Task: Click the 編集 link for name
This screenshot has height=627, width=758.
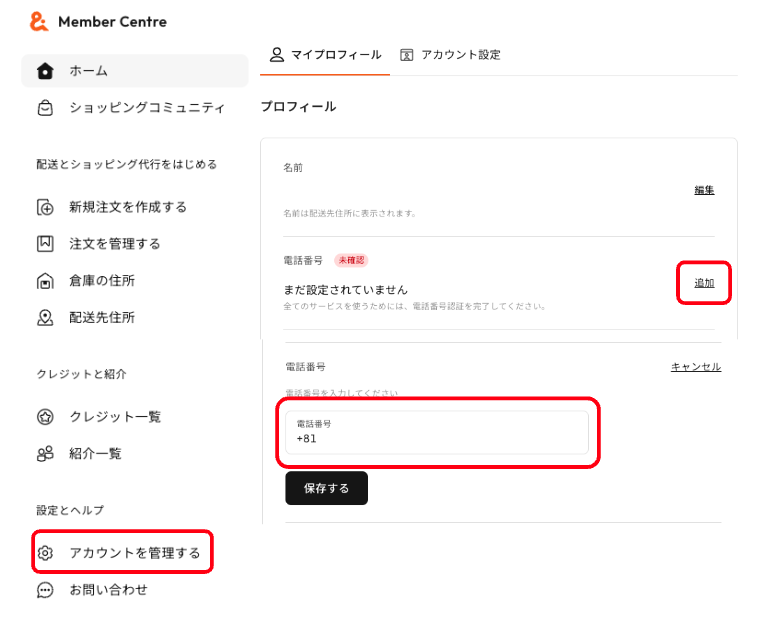Action: pyautogui.click(x=704, y=190)
